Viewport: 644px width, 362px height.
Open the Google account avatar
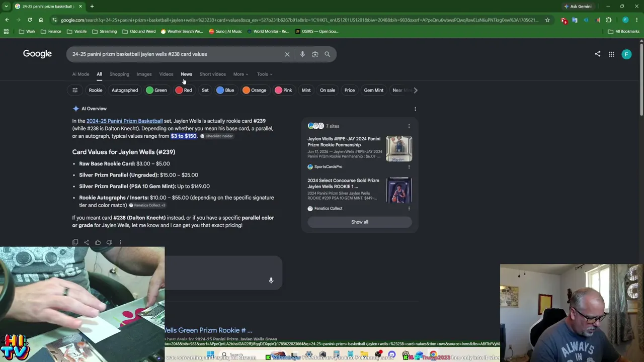click(626, 54)
